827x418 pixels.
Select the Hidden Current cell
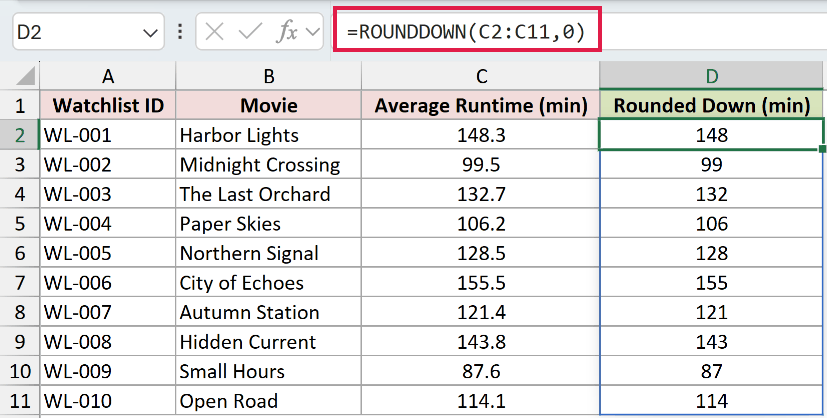pos(268,342)
